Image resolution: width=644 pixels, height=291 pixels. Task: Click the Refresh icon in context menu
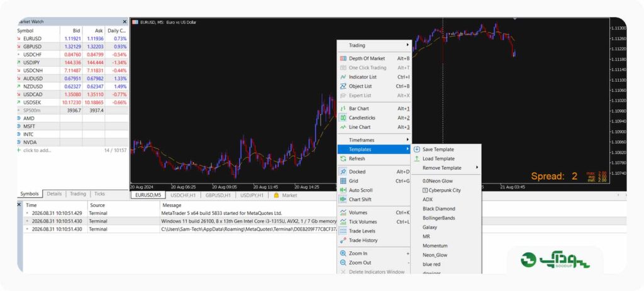343,159
